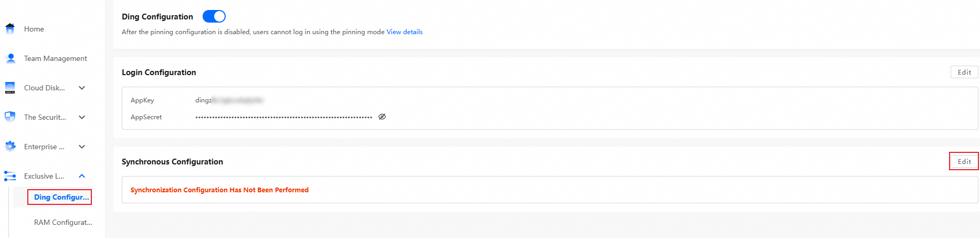
Task: Click the Security shield icon
Action: (x=10, y=117)
